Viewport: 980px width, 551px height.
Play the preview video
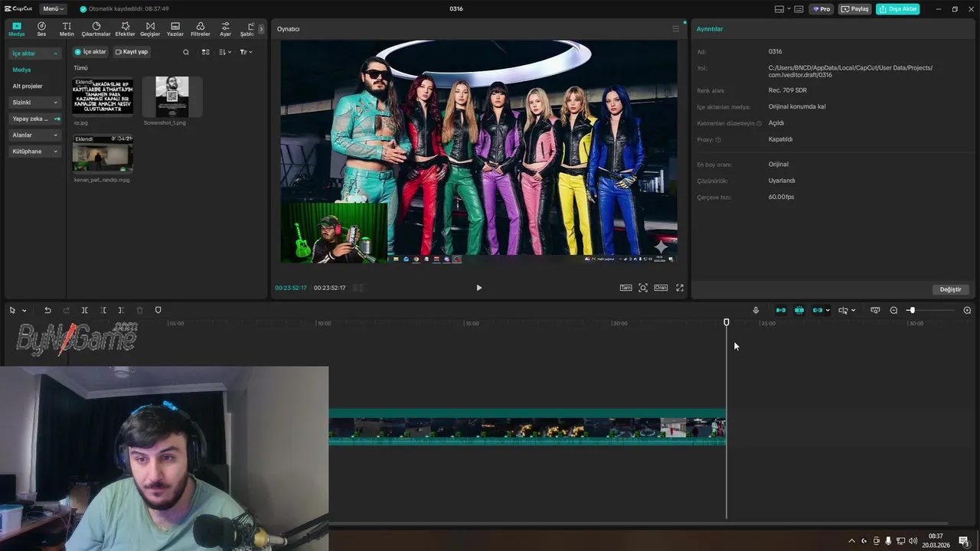pos(479,288)
